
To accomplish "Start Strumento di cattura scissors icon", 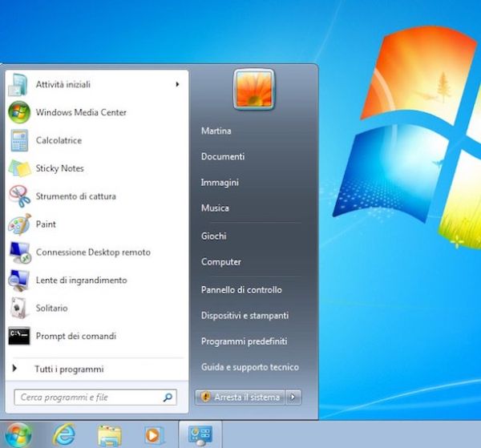I will [x=19, y=197].
